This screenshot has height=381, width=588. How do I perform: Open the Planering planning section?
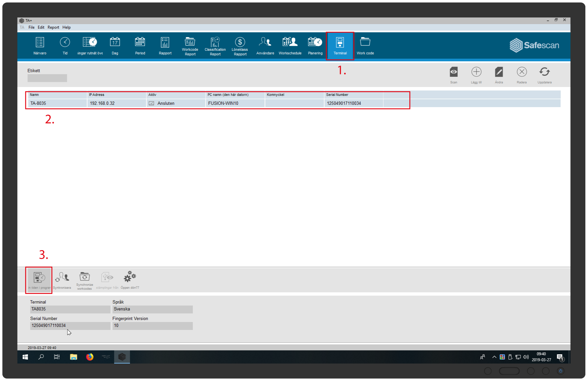click(x=315, y=46)
